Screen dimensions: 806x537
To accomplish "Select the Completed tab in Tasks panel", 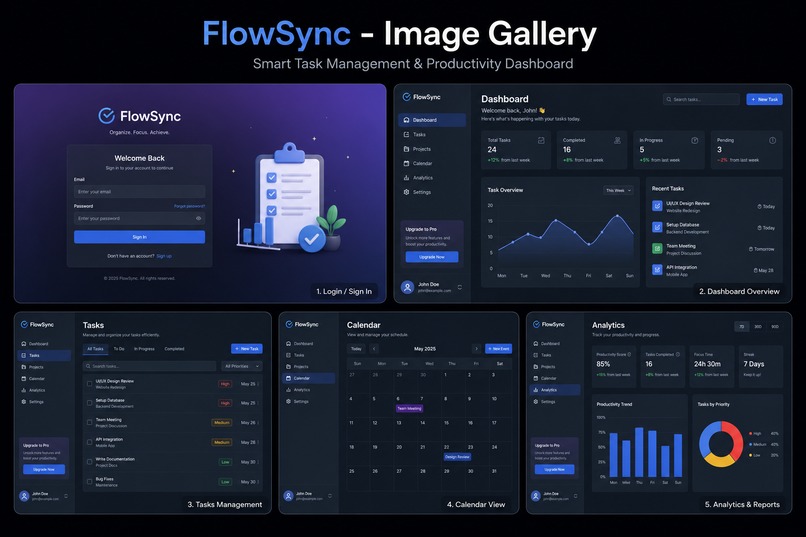I will click(174, 349).
